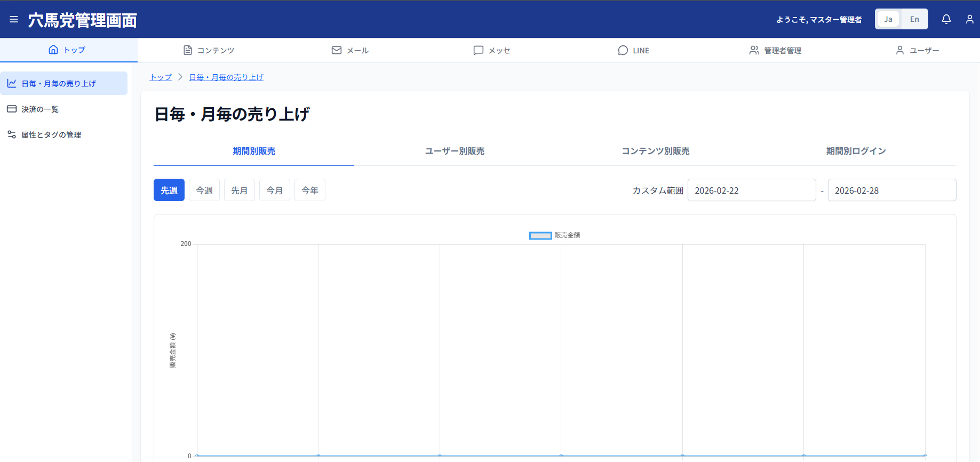Image resolution: width=980 pixels, height=462 pixels.
Task: Switch language to Ja
Action: [x=888, y=19]
